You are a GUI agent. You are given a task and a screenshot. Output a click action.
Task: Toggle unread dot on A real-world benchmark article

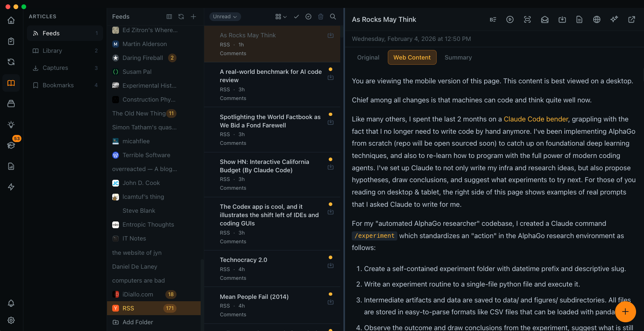click(330, 69)
